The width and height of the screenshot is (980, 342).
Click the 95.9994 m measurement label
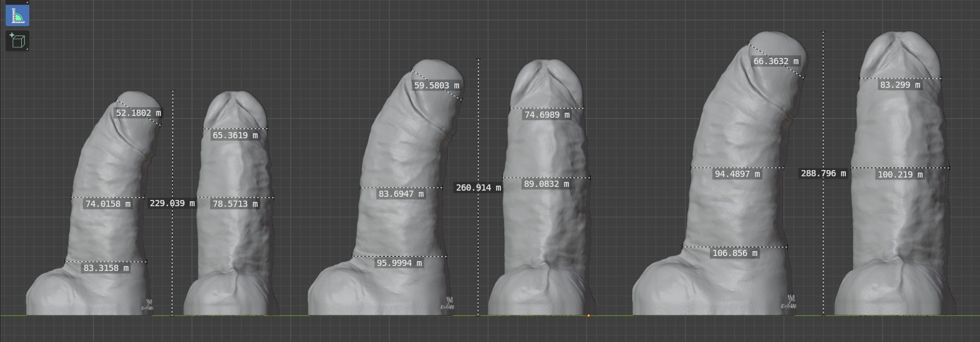click(399, 263)
